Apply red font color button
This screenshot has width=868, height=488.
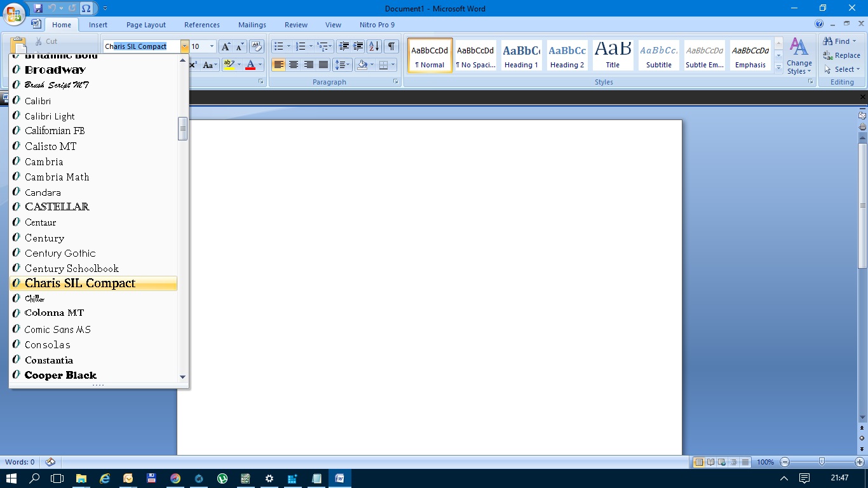pyautogui.click(x=250, y=65)
